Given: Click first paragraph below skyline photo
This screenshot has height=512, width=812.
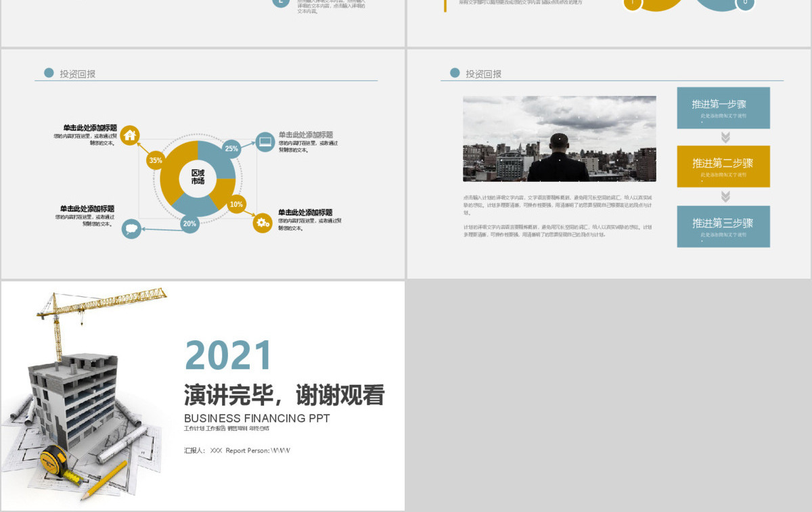Looking at the screenshot, I should (x=558, y=205).
